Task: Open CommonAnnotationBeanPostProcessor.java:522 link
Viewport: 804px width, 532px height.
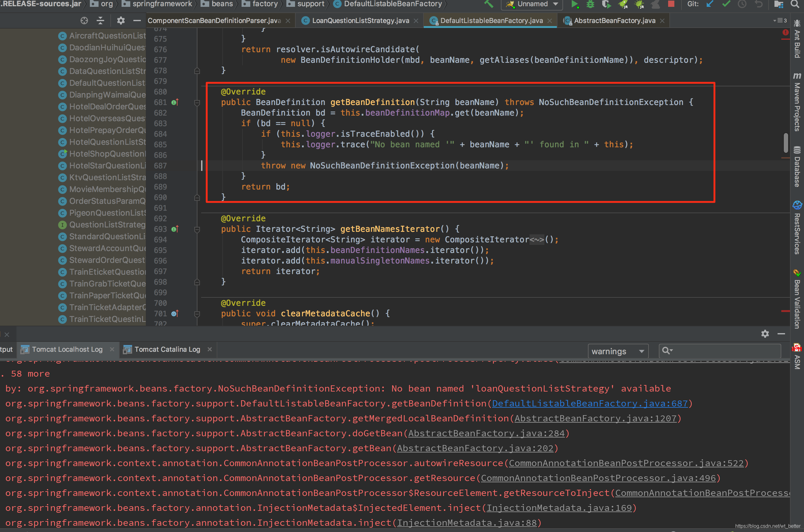Action: [626, 463]
